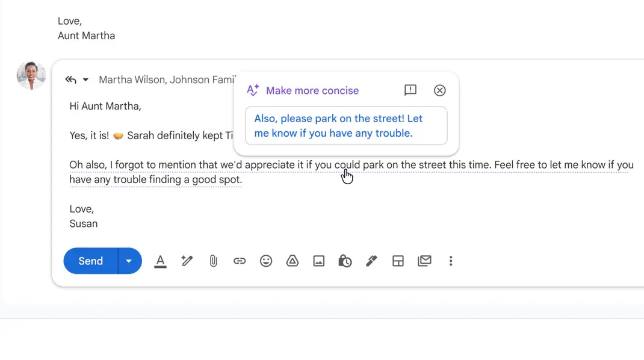Insert your email signature
Screen dimensions: 644x360
click(x=371, y=261)
